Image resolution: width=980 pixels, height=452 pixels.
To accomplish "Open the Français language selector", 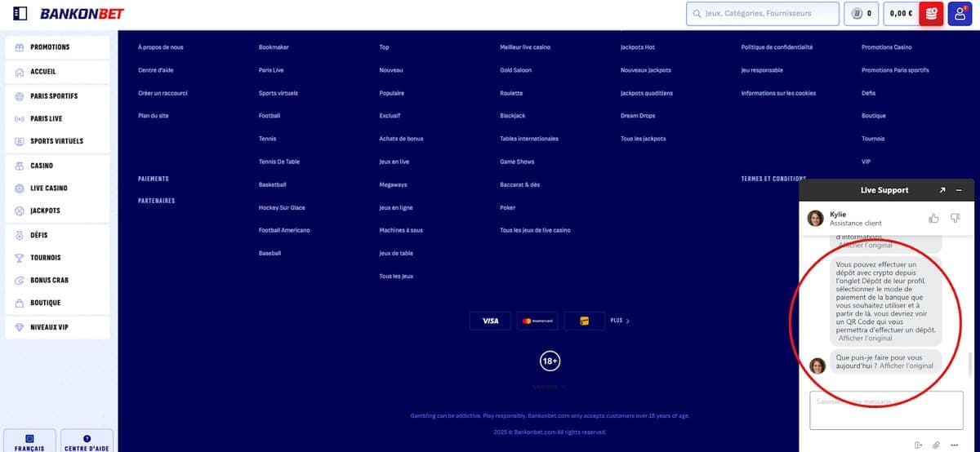I will pos(29,441).
